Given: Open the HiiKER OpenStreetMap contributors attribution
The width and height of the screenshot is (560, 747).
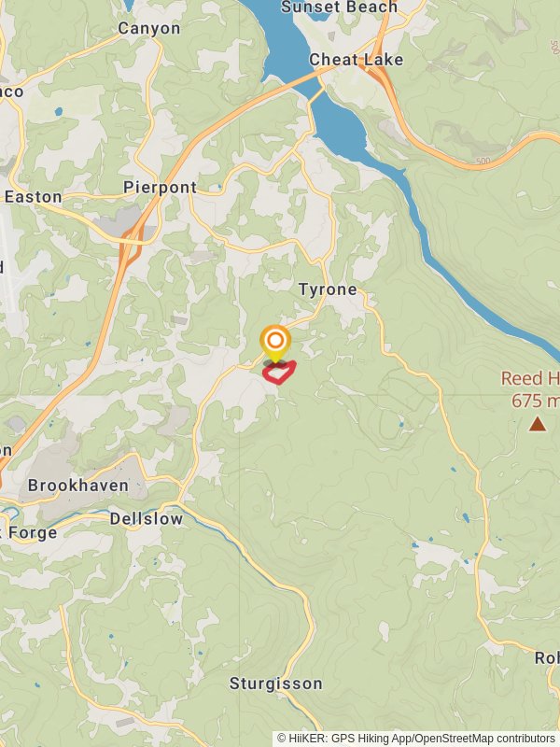Looking at the screenshot, I should [x=415, y=739].
